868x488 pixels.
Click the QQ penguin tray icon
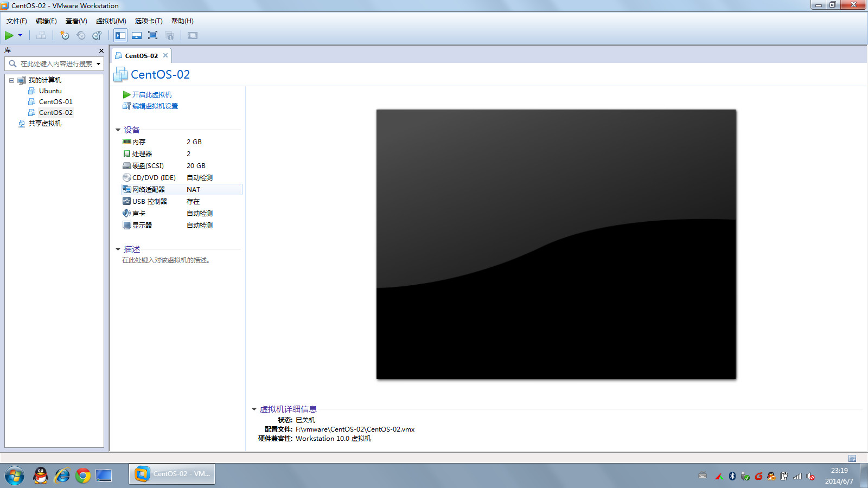[771, 476]
